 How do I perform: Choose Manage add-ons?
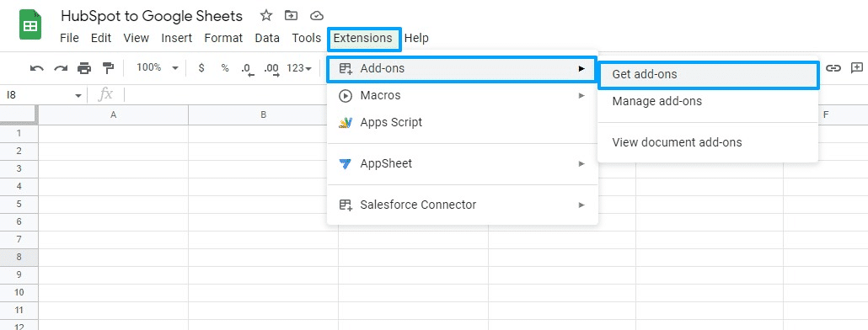708,101
